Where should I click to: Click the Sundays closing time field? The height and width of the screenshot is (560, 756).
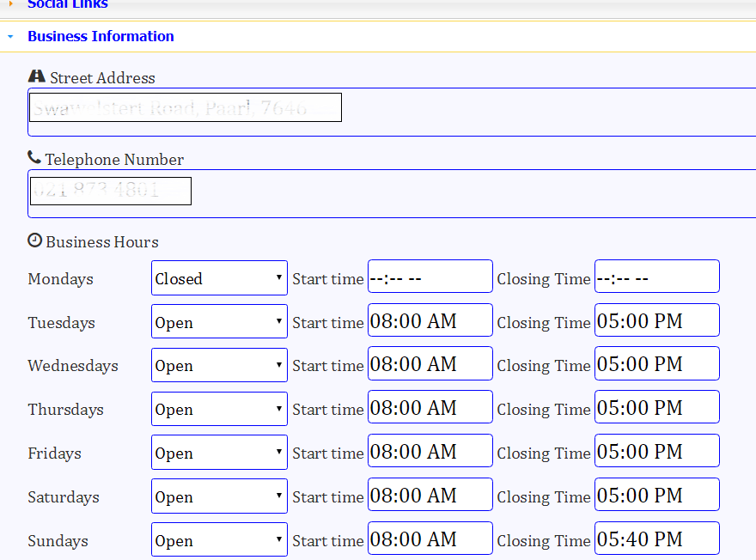pyautogui.click(x=656, y=538)
